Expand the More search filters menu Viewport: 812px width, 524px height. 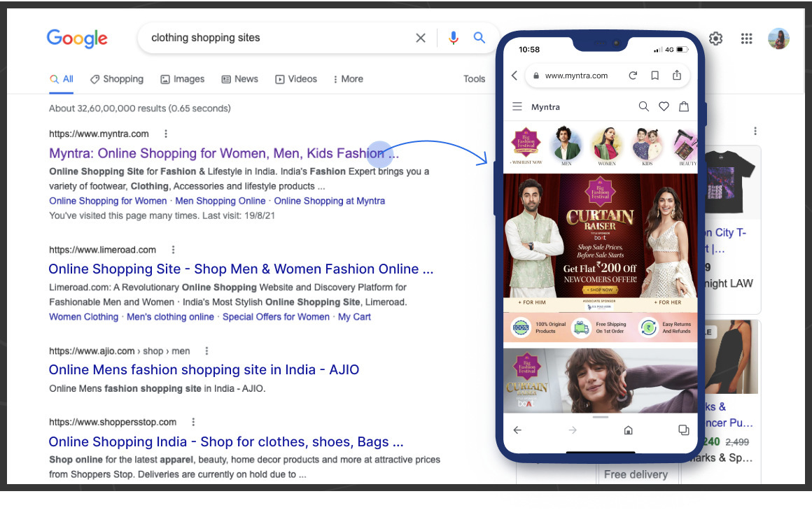coord(348,78)
